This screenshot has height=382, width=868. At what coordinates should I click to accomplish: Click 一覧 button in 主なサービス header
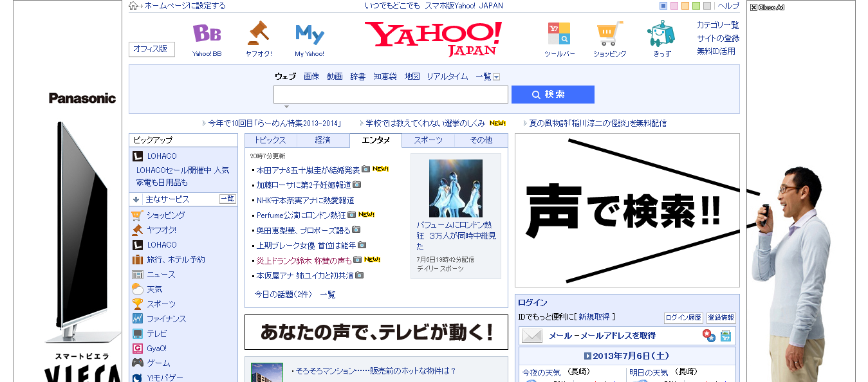click(228, 199)
